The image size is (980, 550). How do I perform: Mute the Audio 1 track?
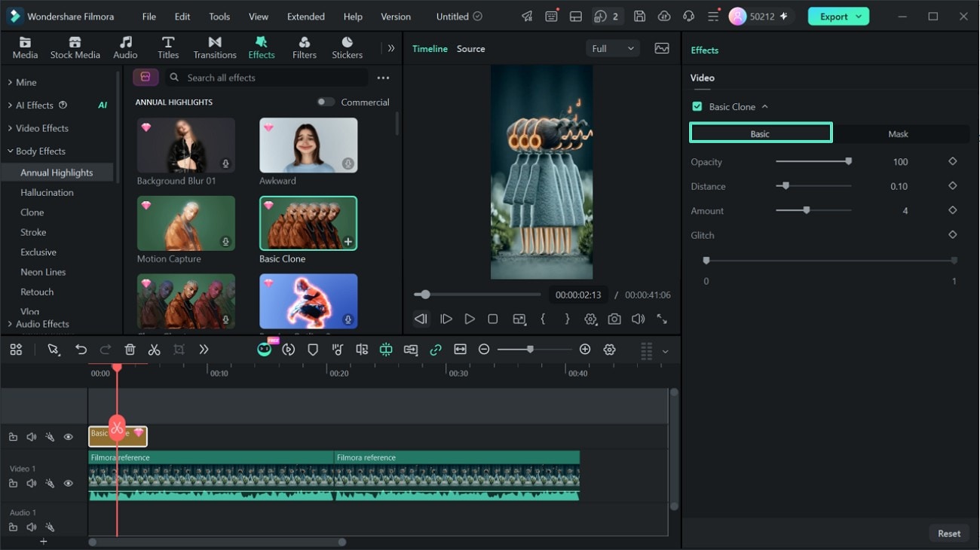(32, 527)
